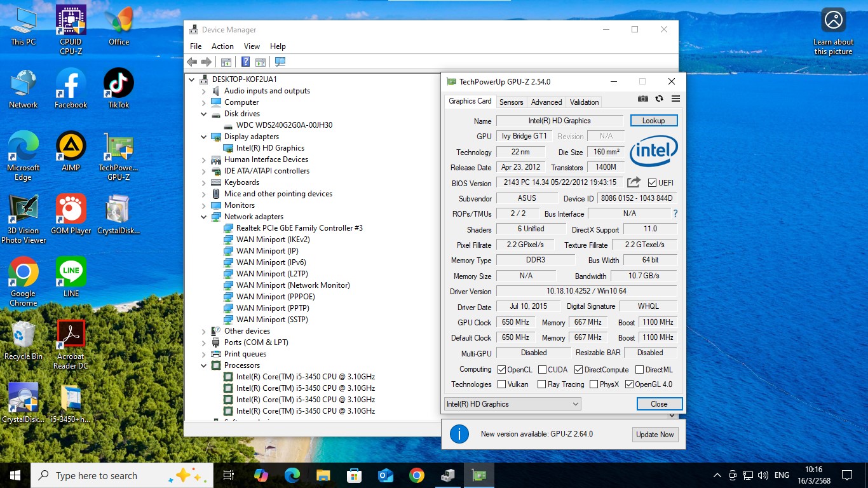Click the scan for hardware changes monitor icon
The height and width of the screenshot is (488, 868).
pyautogui.click(x=280, y=62)
